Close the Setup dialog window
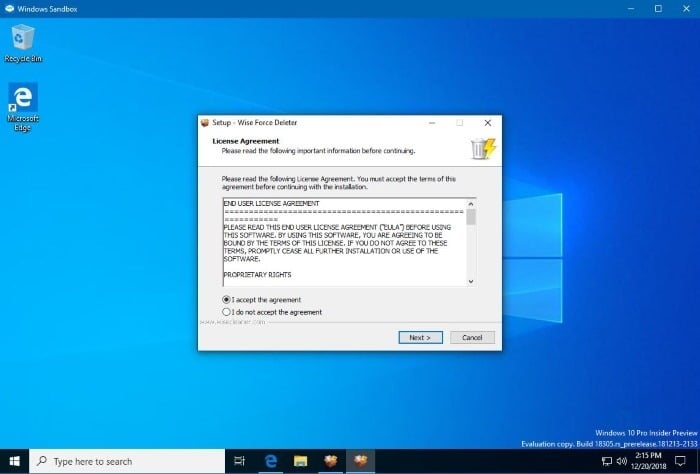 [x=488, y=123]
